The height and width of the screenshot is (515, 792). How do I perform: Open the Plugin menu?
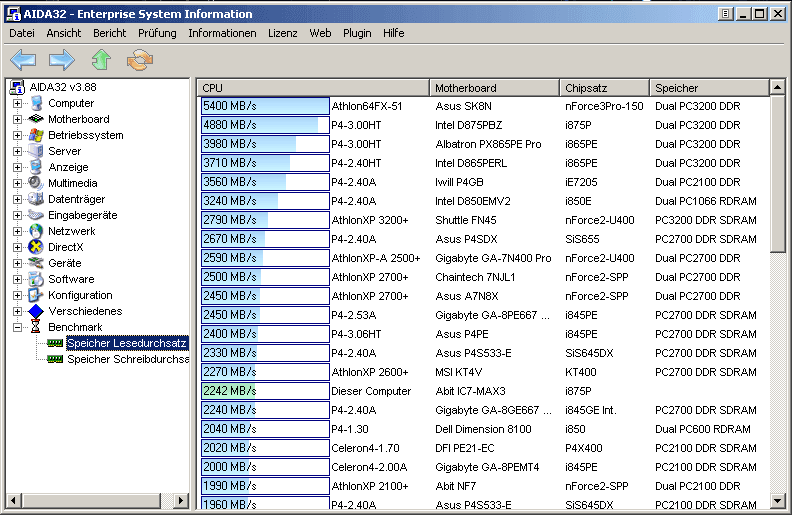click(357, 33)
